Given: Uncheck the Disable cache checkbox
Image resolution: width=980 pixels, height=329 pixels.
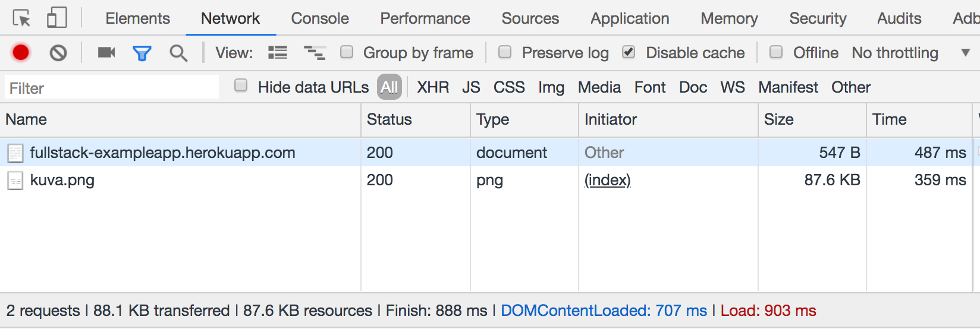Looking at the screenshot, I should 629,52.
